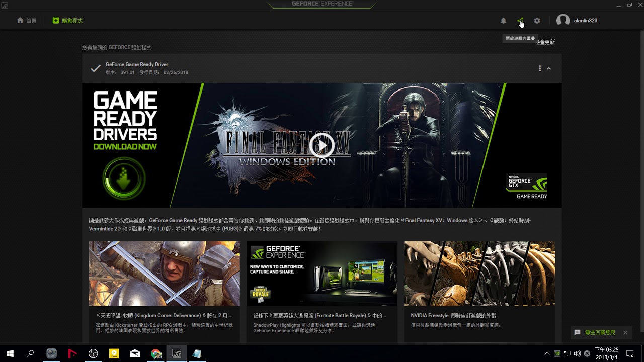Collapse the GeForce Game Ready Driver panel
This screenshot has height=362, width=644.
tap(549, 68)
